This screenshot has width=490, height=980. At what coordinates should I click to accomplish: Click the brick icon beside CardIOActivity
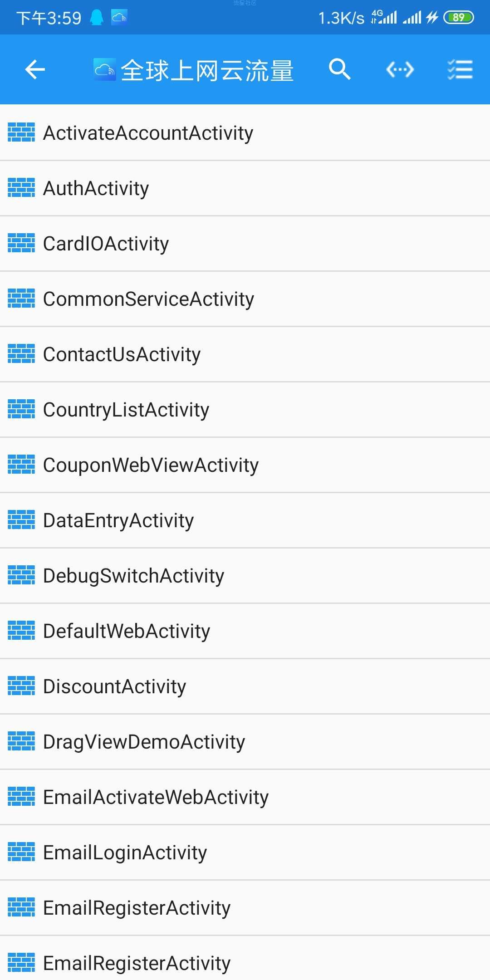[21, 243]
